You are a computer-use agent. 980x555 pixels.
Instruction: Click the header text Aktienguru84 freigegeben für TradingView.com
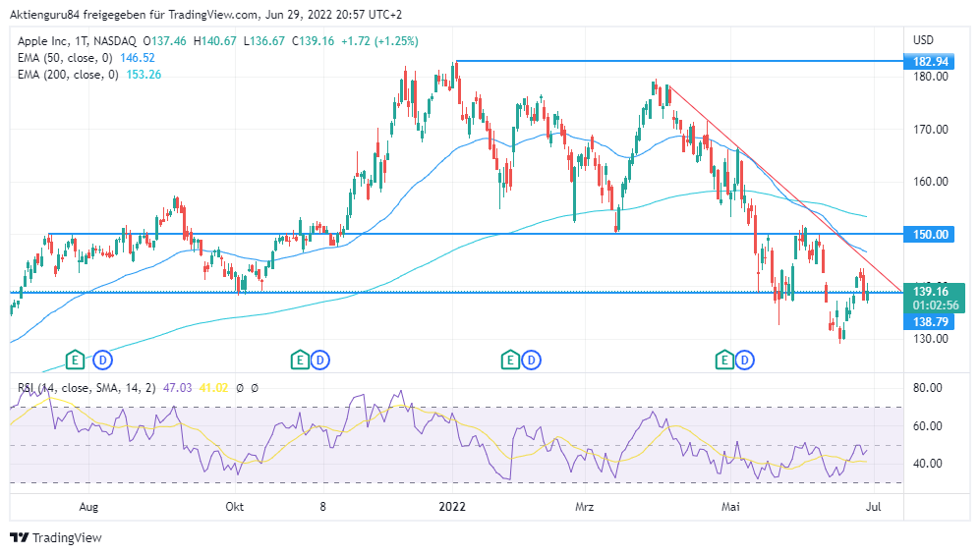pyautogui.click(x=133, y=15)
